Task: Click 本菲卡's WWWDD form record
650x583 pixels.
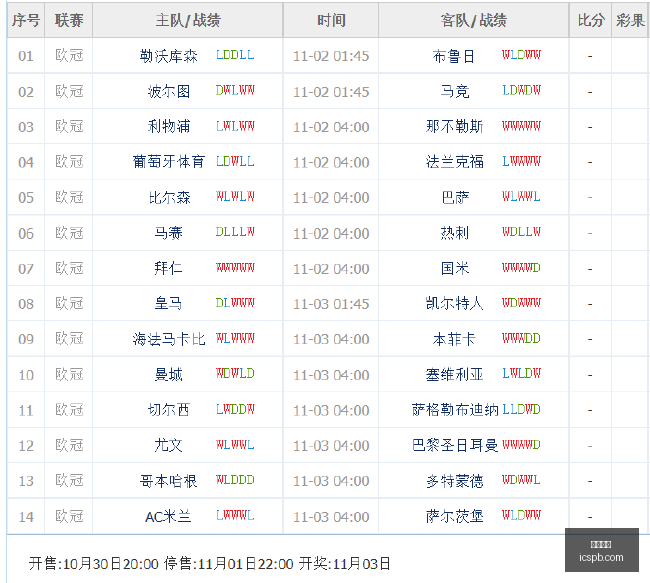Action: (x=521, y=338)
